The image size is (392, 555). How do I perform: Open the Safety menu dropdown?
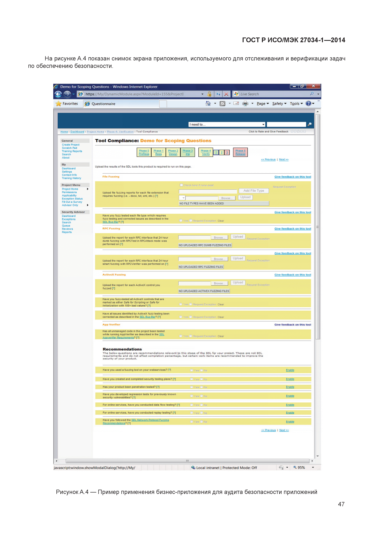point(279,104)
